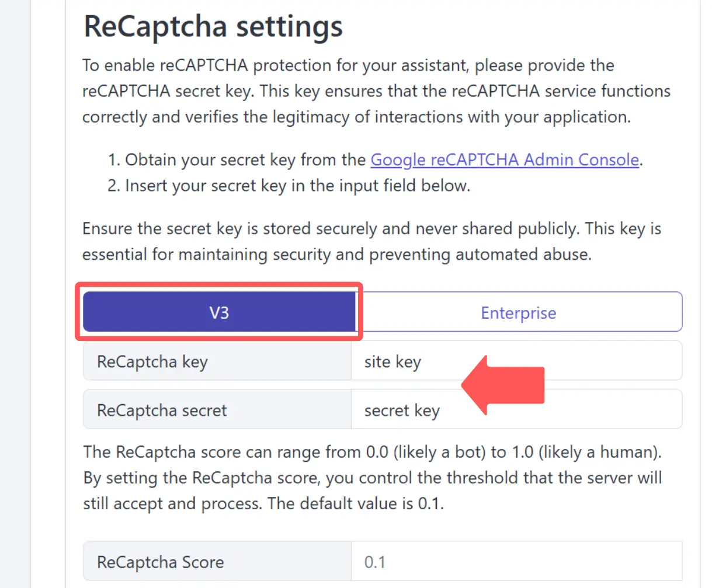Switch to the Enterprise reCAPTCHA tab
The width and height of the screenshot is (712, 588).
517,312
